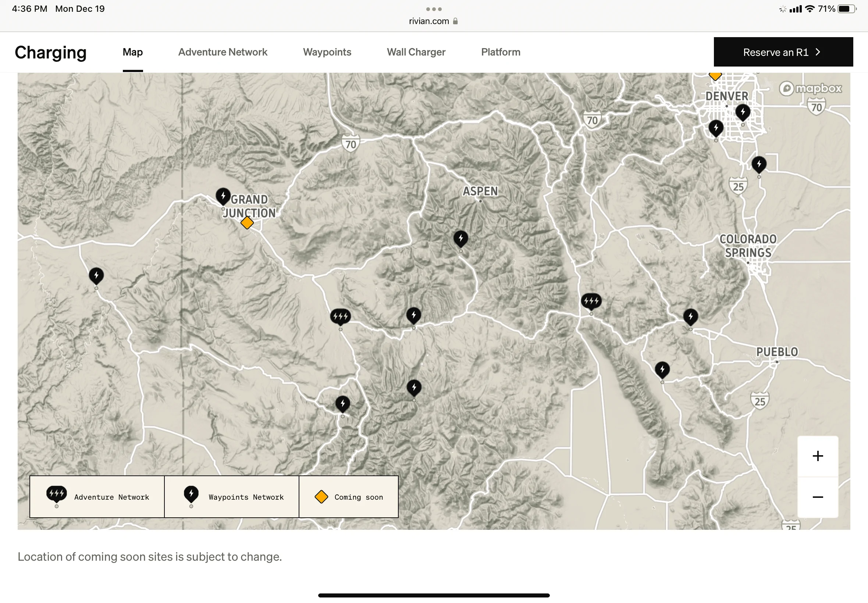Open the Platform tab
Screen dimensions: 868x603
click(x=501, y=52)
